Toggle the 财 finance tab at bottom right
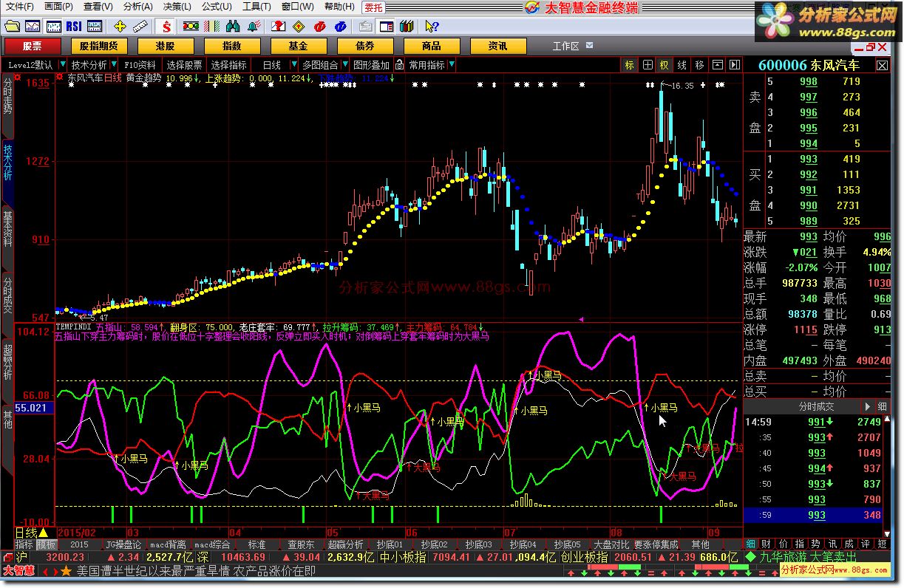Image resolution: width=904 pixels, height=588 pixels. click(x=766, y=544)
